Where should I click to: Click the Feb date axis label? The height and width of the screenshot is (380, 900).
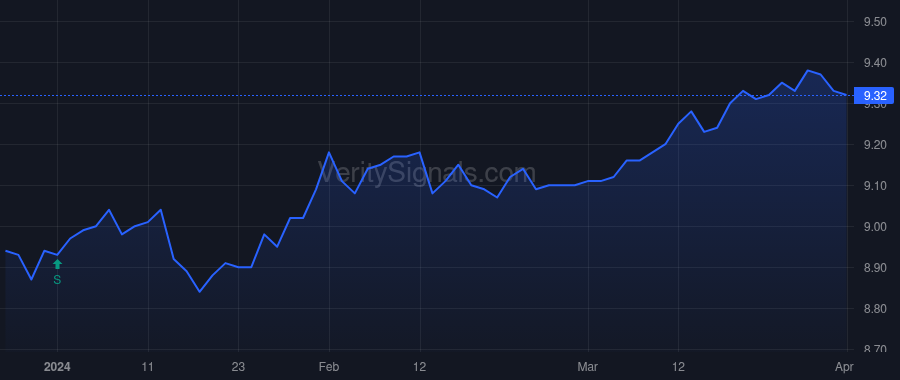tap(329, 367)
